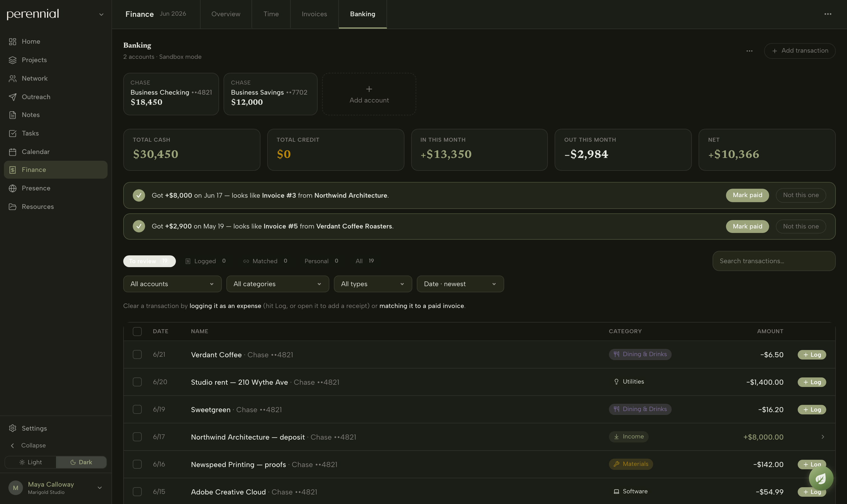This screenshot has width=847, height=504.
Task: Click the Outreach paper-plane icon
Action: coord(13,97)
